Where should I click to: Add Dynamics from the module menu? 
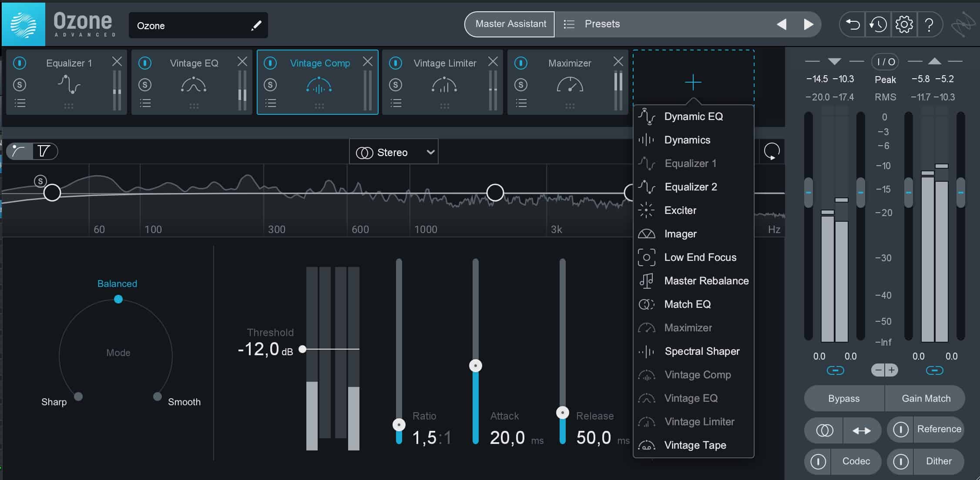[x=694, y=140]
